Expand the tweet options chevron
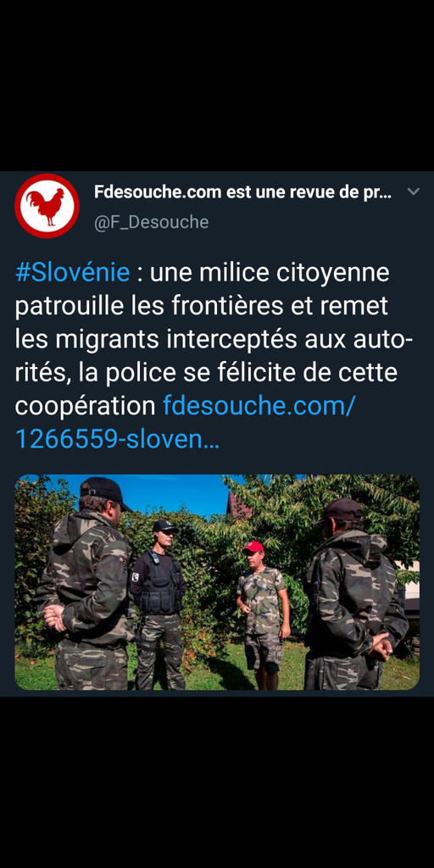434x868 pixels. pos(413,192)
